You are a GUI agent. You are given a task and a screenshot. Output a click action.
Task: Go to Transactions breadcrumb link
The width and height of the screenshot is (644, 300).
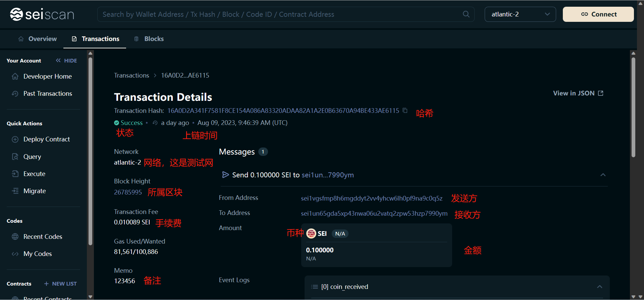131,75
